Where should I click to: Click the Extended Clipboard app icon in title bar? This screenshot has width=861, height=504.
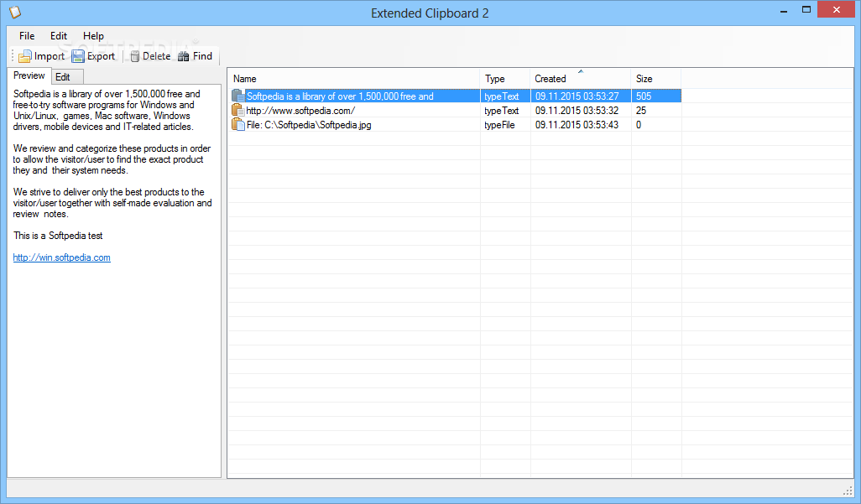pyautogui.click(x=15, y=12)
